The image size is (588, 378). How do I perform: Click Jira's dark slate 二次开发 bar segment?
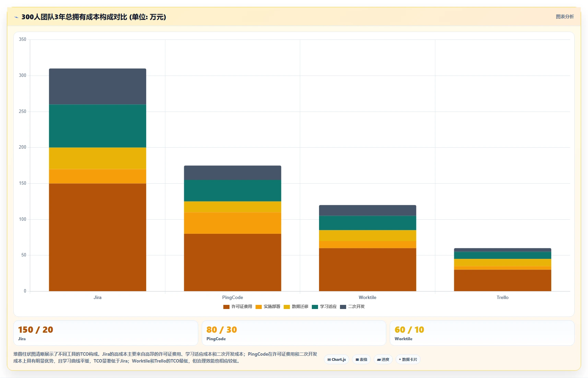pos(97,87)
